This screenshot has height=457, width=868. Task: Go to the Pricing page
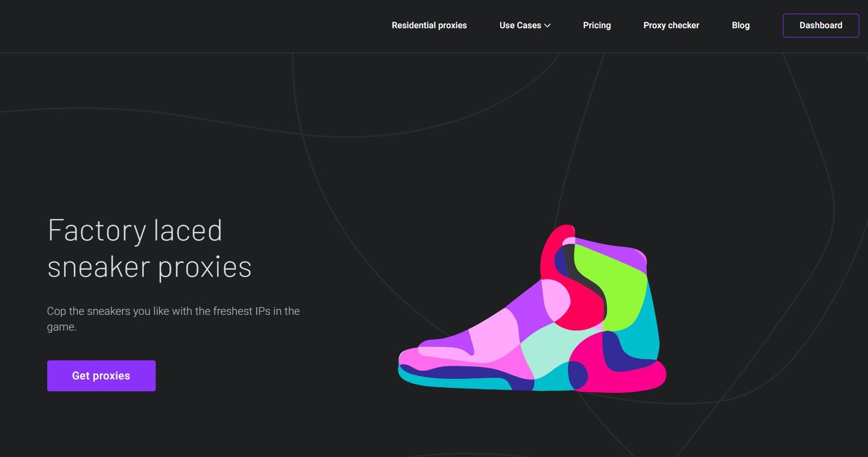(597, 26)
